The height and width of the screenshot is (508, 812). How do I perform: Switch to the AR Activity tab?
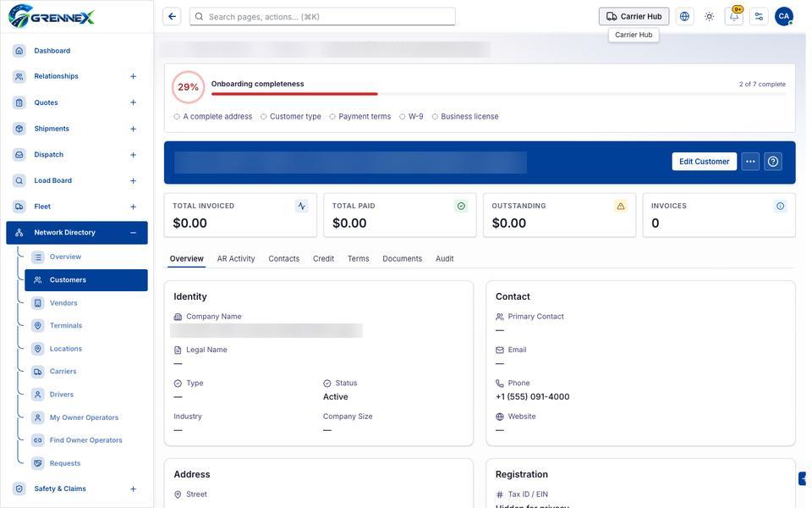click(x=236, y=259)
